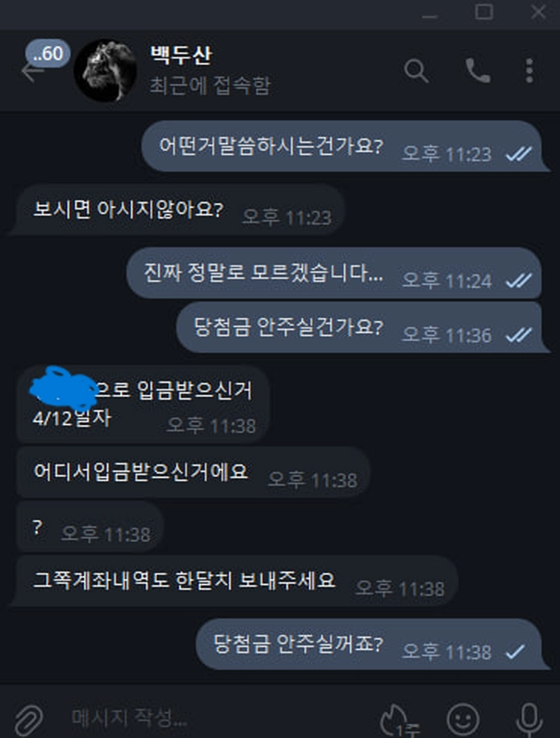Start a voice call with 백두산

pos(478,71)
